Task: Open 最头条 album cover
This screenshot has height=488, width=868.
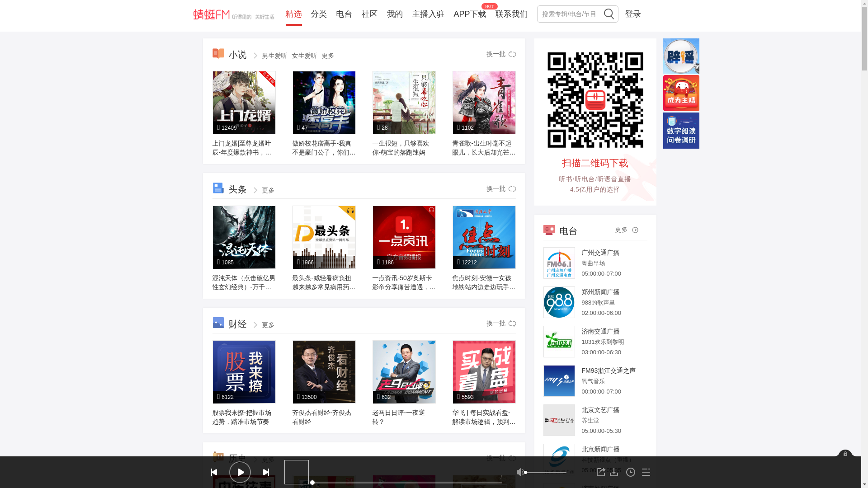Action: pos(324,237)
